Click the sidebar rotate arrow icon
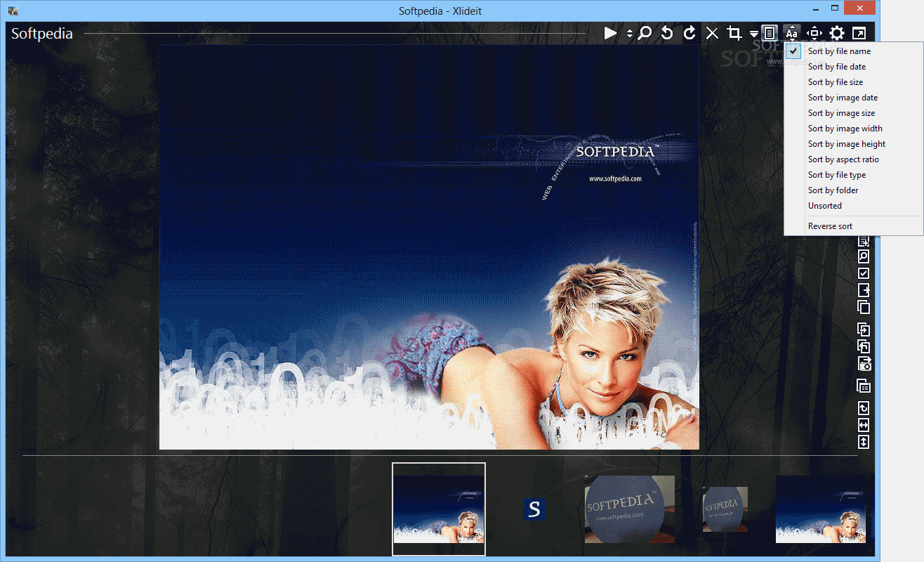 pyautogui.click(x=864, y=408)
